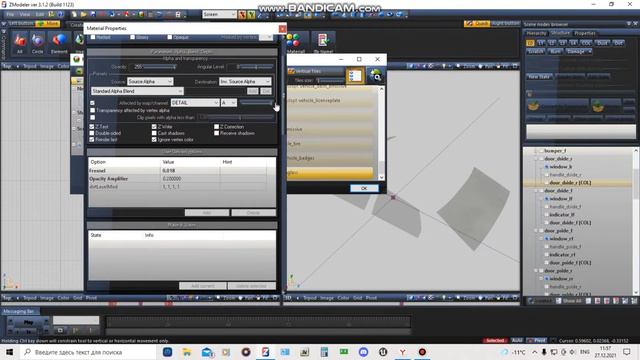Collapse the door_pside_f tree node
The image size is (640, 360).
pyautogui.click(x=536, y=231)
